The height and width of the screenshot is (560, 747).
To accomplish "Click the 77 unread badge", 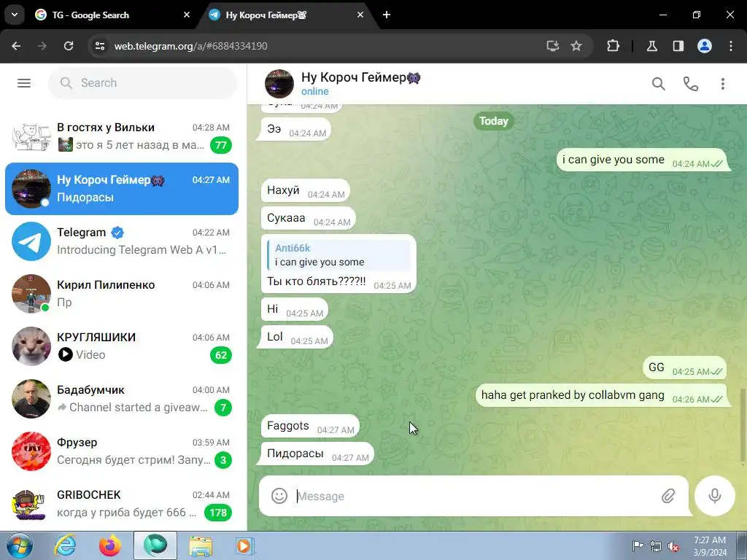I will 221,145.
